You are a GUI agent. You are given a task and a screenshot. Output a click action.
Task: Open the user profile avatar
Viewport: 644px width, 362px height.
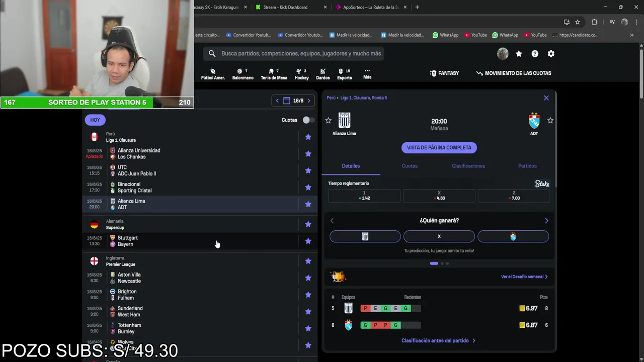(503, 54)
